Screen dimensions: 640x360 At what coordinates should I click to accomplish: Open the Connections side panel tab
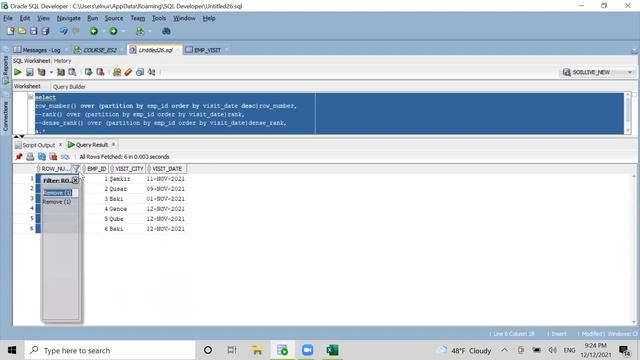tap(5, 116)
